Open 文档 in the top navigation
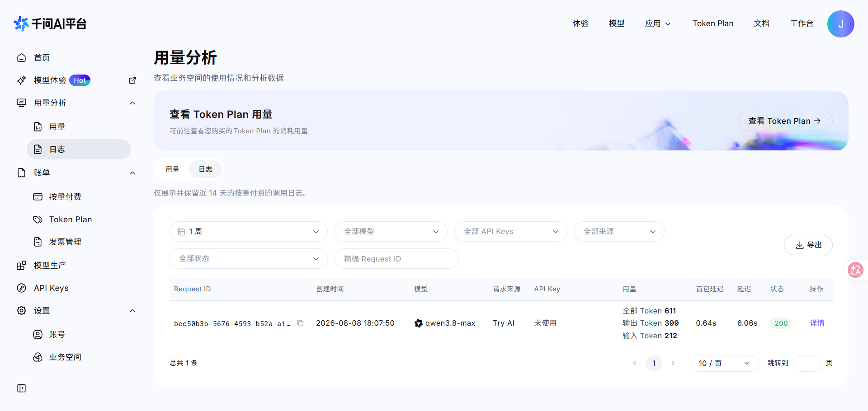The width and height of the screenshot is (868, 411). (x=762, y=23)
